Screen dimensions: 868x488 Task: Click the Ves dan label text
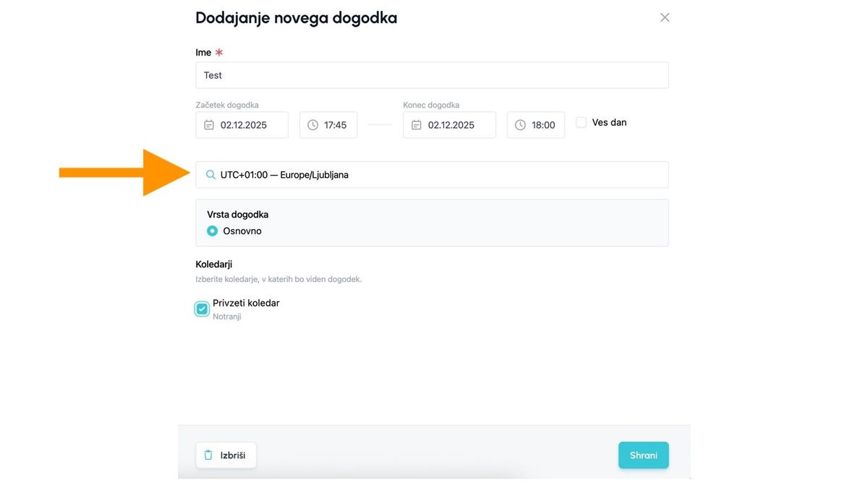point(609,123)
